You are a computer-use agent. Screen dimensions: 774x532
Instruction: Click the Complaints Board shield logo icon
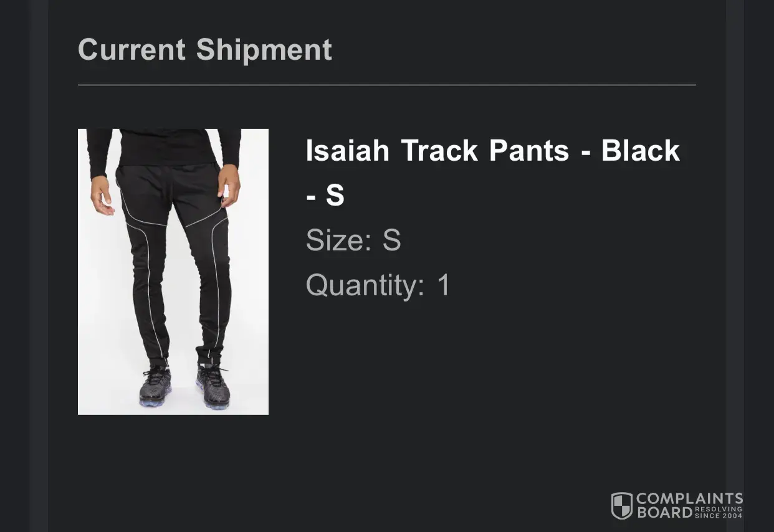tap(621, 505)
